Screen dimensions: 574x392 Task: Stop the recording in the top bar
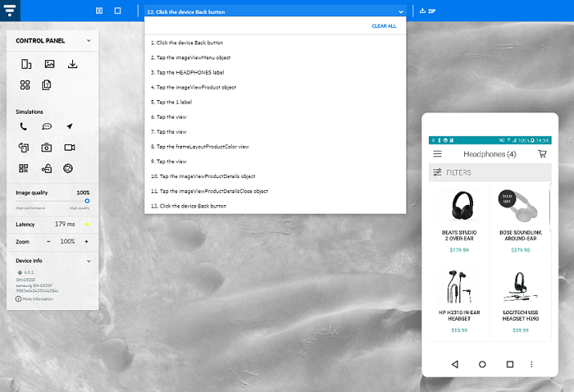point(118,11)
